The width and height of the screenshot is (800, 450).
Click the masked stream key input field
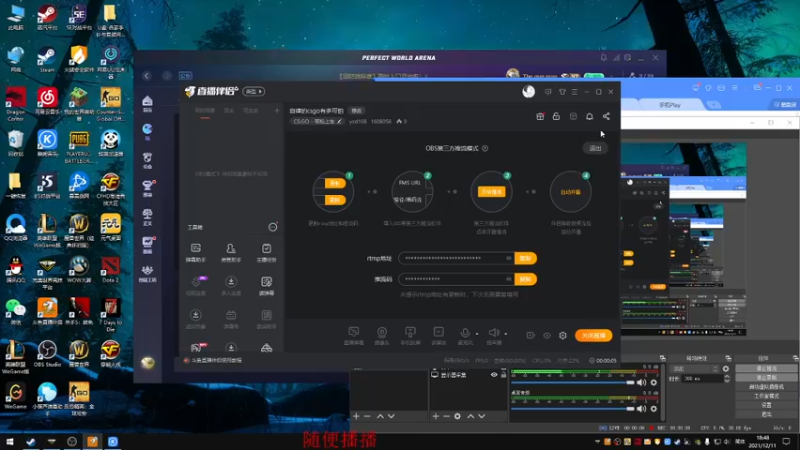pos(457,279)
